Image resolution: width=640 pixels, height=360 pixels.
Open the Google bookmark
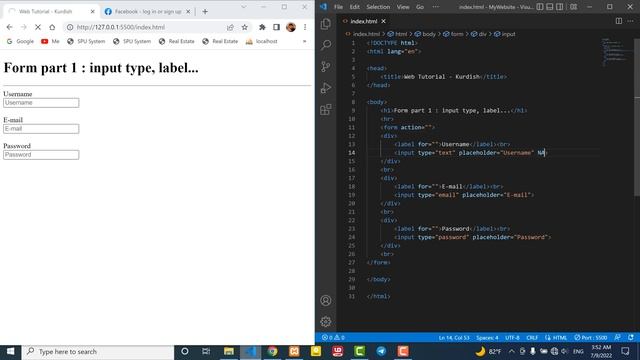(20, 41)
